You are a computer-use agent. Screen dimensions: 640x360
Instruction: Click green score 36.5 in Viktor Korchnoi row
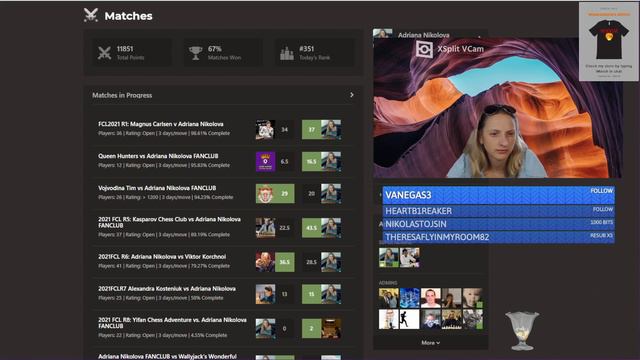click(x=284, y=262)
